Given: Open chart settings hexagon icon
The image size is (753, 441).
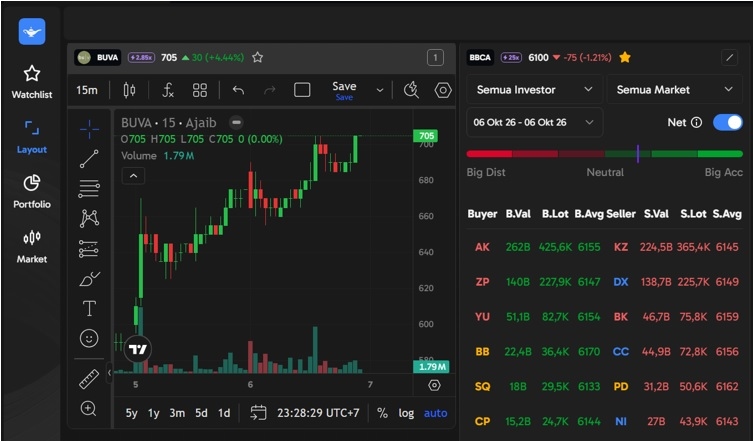Looking at the screenshot, I should pos(443,90).
